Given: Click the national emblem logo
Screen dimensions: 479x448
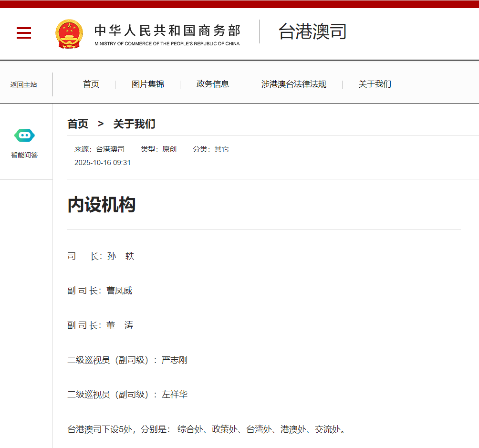Looking at the screenshot, I should (x=69, y=34).
